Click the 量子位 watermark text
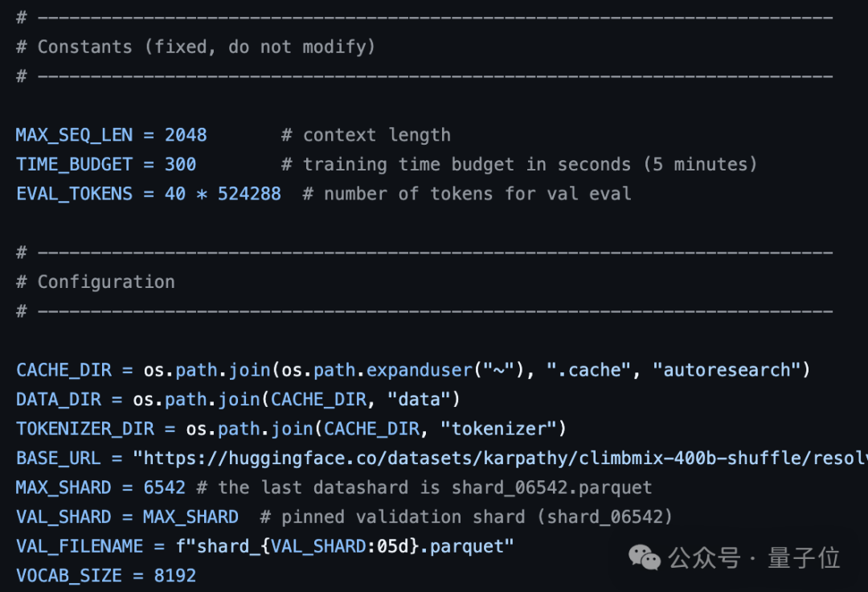 point(803,557)
